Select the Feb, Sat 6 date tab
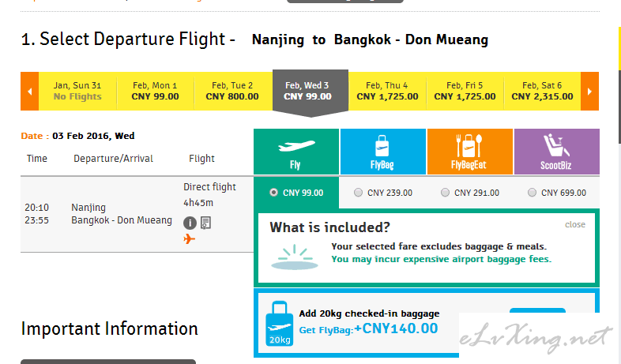 pyautogui.click(x=542, y=92)
